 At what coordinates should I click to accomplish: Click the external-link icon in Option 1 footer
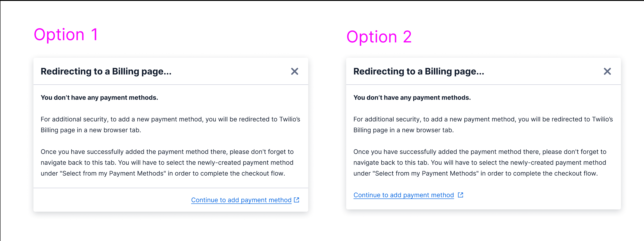[x=296, y=200]
